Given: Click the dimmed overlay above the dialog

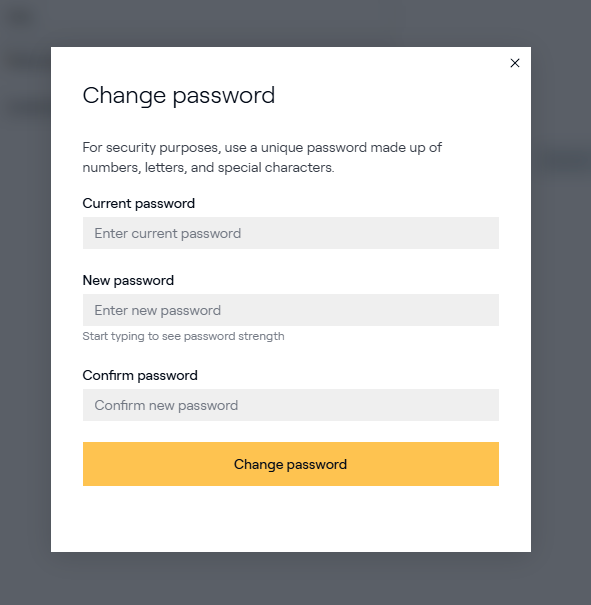Looking at the screenshot, I should coord(296,23).
